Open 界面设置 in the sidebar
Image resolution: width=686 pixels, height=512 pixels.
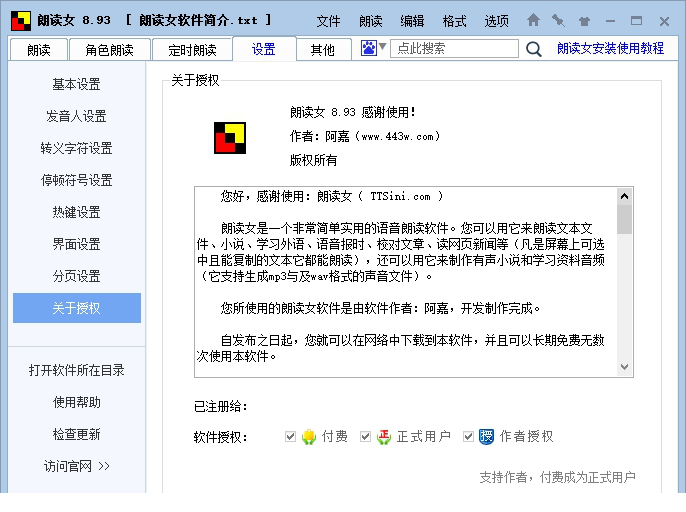click(77, 244)
